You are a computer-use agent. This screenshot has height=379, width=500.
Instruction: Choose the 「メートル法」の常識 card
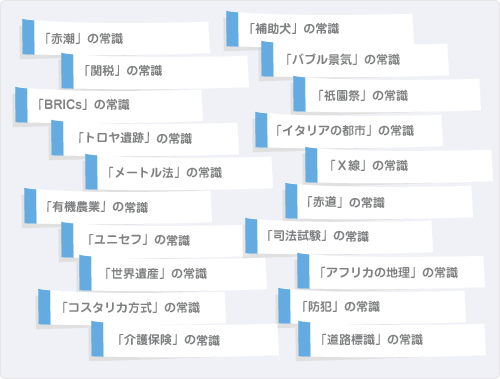[179, 172]
